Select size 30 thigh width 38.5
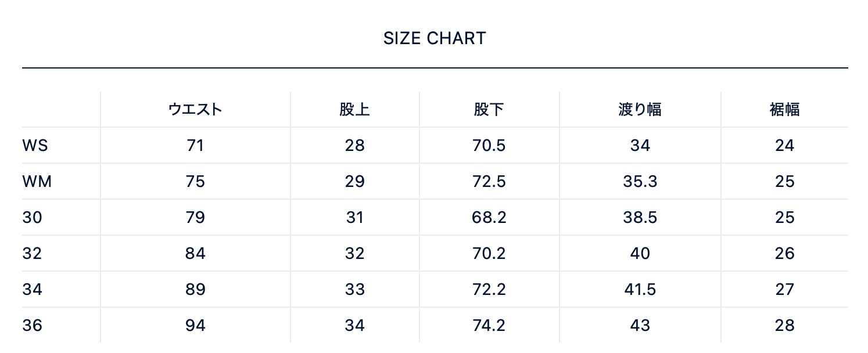Screen dimensions: 868x353 tap(640, 217)
